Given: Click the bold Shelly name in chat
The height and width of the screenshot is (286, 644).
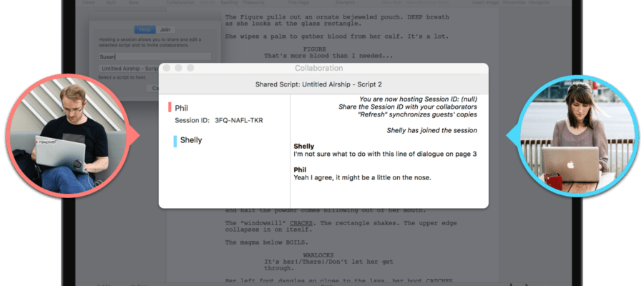Looking at the screenshot, I should click(304, 147).
